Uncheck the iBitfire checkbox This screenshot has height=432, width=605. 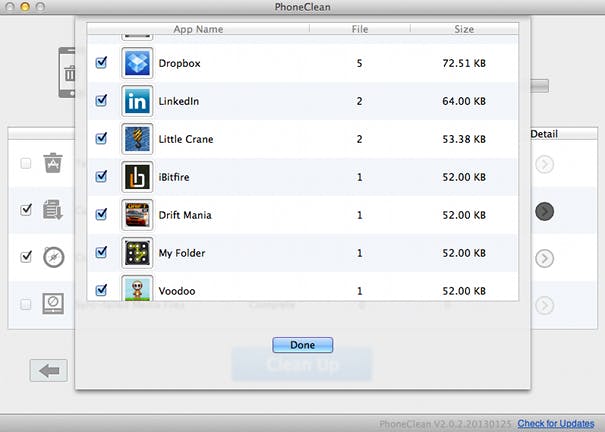(101, 176)
